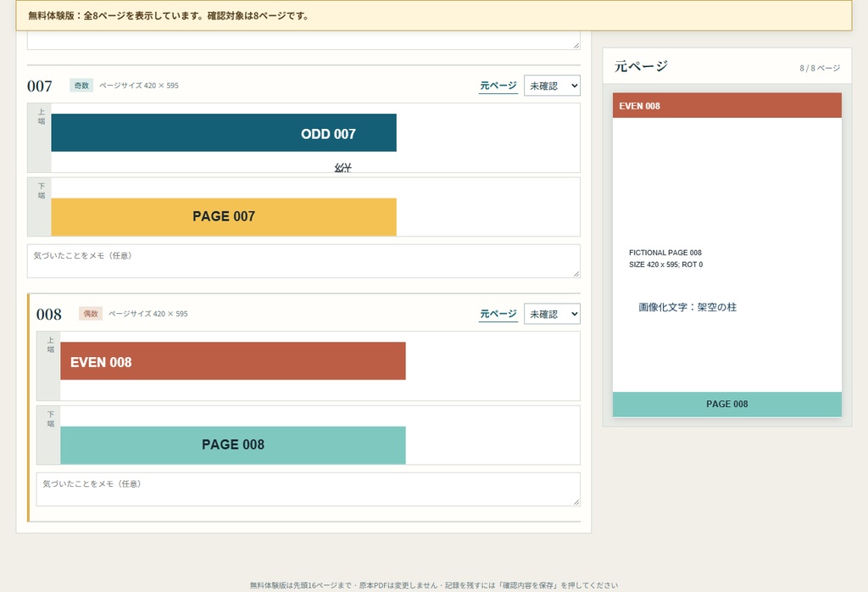Open the 元ページ link for page 007
The height and width of the screenshot is (592, 868).
tap(498, 86)
